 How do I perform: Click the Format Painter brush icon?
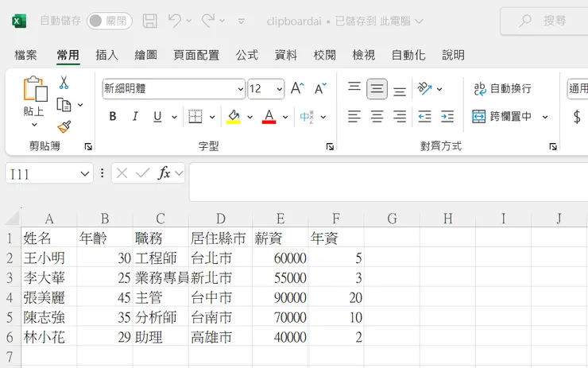tap(64, 127)
